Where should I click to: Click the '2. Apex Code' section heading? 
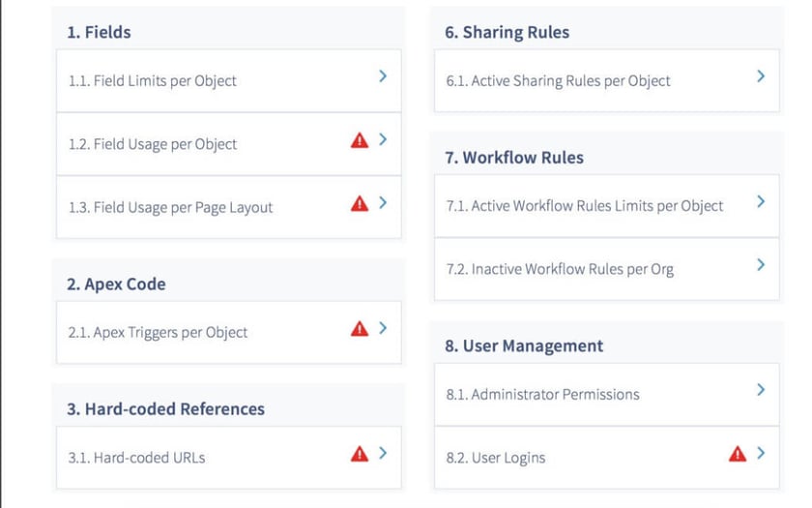[117, 284]
